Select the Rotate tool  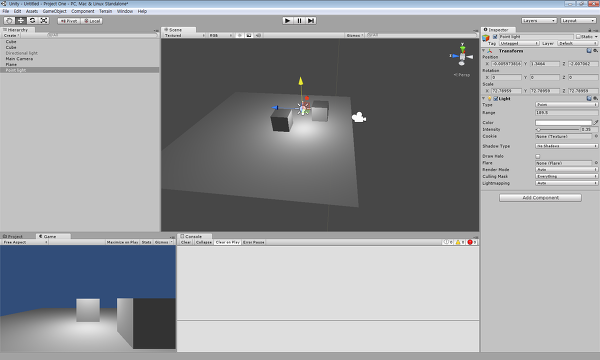tap(32, 21)
